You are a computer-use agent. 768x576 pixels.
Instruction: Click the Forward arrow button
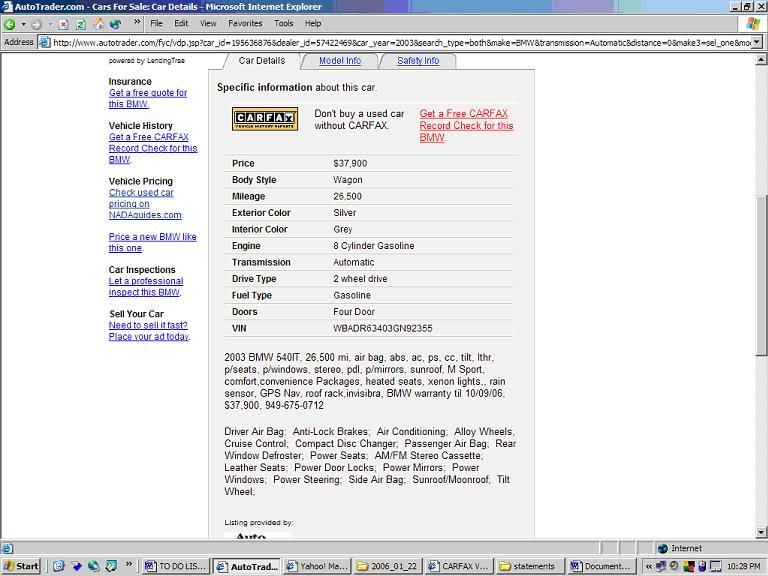tap(37, 24)
